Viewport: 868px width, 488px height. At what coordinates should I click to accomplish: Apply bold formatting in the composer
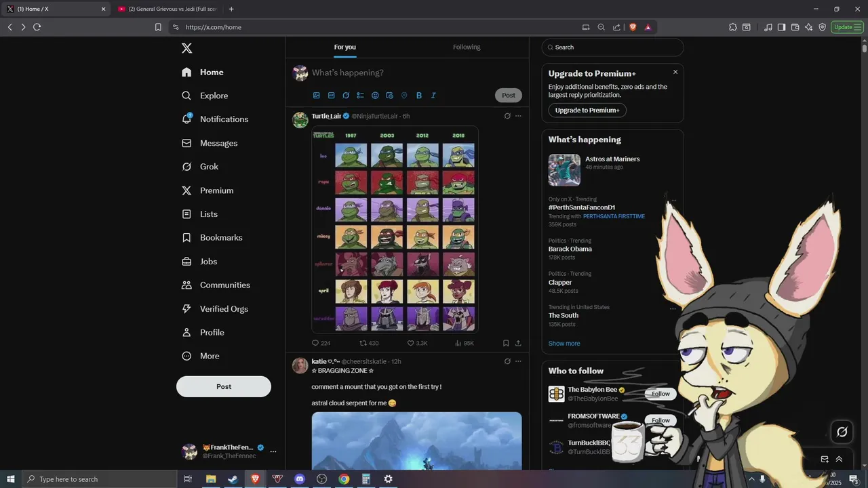point(419,96)
